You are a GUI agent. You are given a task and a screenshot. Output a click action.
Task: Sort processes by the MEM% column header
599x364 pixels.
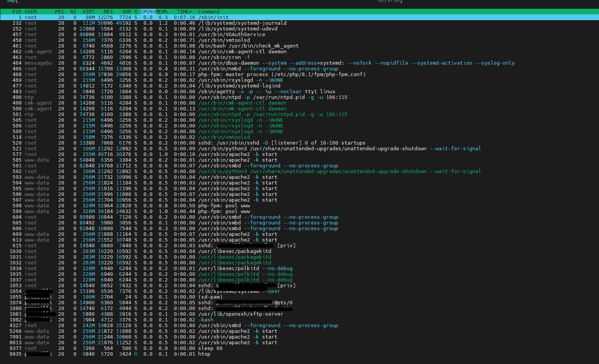point(162,12)
